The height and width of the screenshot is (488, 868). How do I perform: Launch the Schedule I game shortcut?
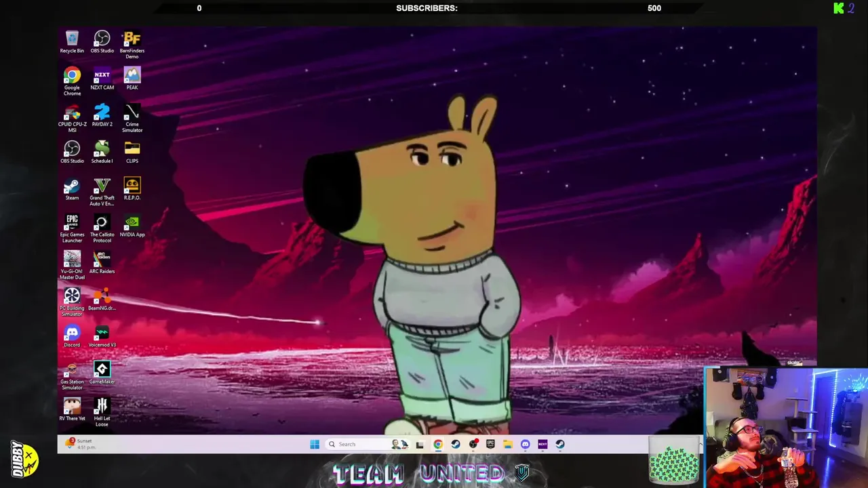tap(102, 152)
